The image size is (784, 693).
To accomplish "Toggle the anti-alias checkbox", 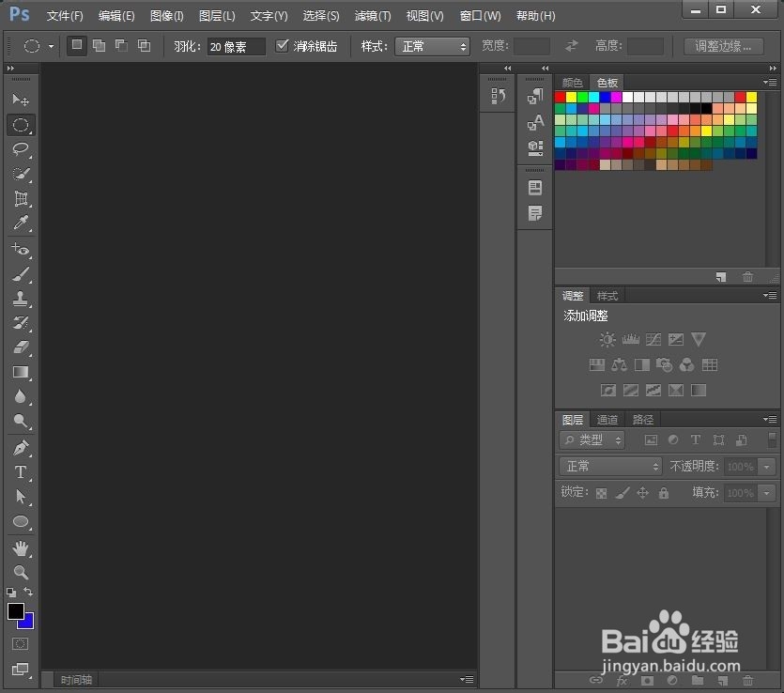I will tap(282, 46).
